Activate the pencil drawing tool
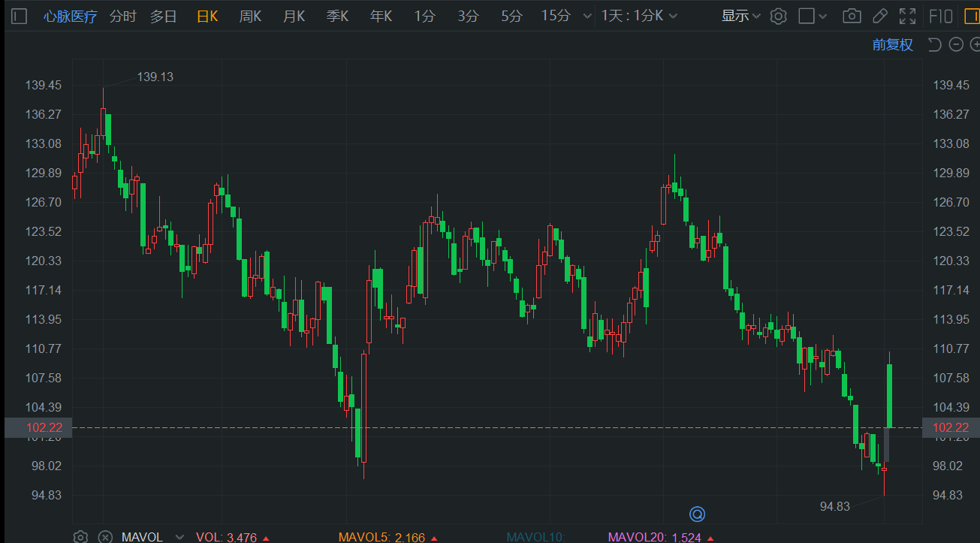 coord(880,16)
